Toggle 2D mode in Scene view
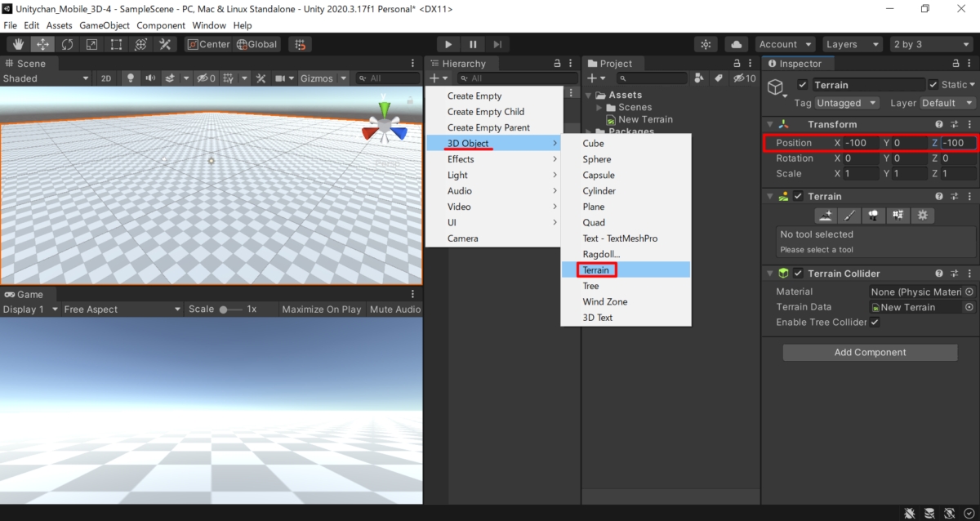Viewport: 980px width, 521px height. pyautogui.click(x=106, y=78)
